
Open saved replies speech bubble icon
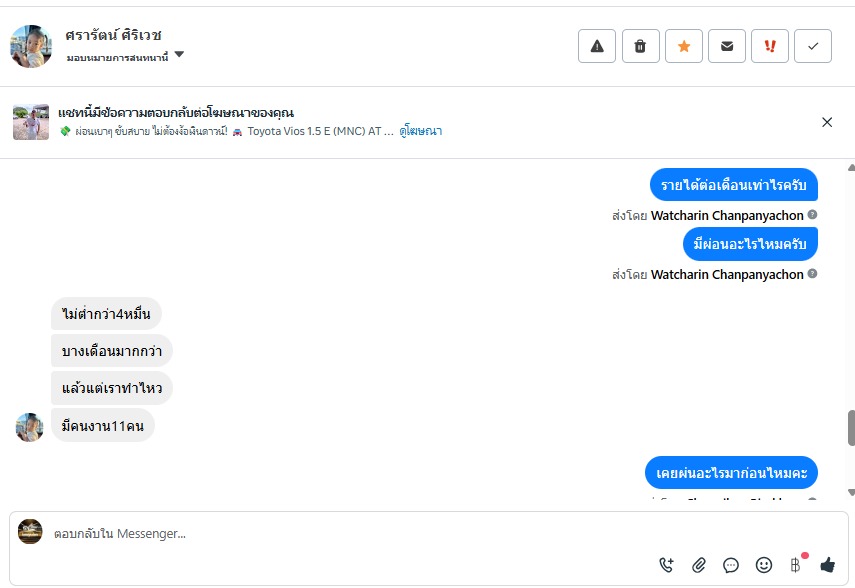(x=731, y=565)
